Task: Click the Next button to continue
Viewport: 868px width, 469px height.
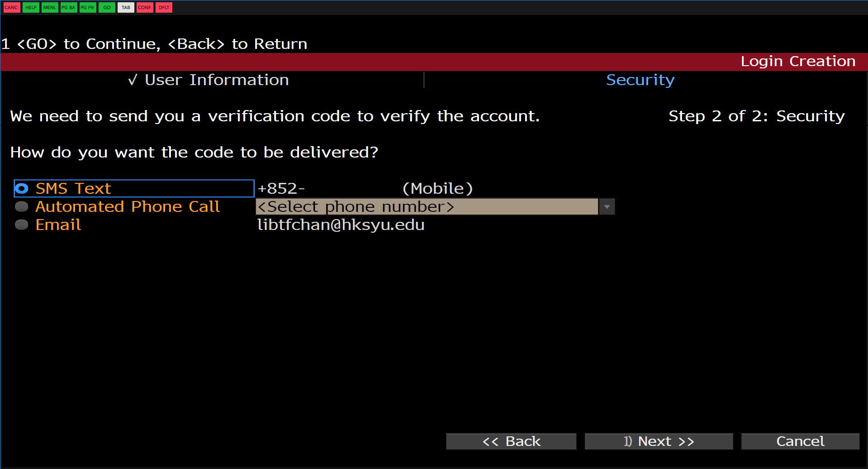Action: (x=659, y=441)
